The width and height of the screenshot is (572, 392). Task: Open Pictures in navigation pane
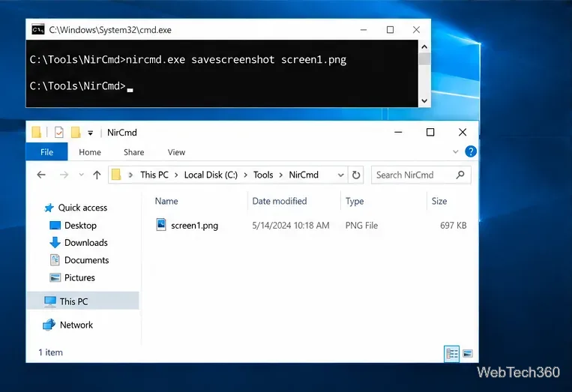79,278
